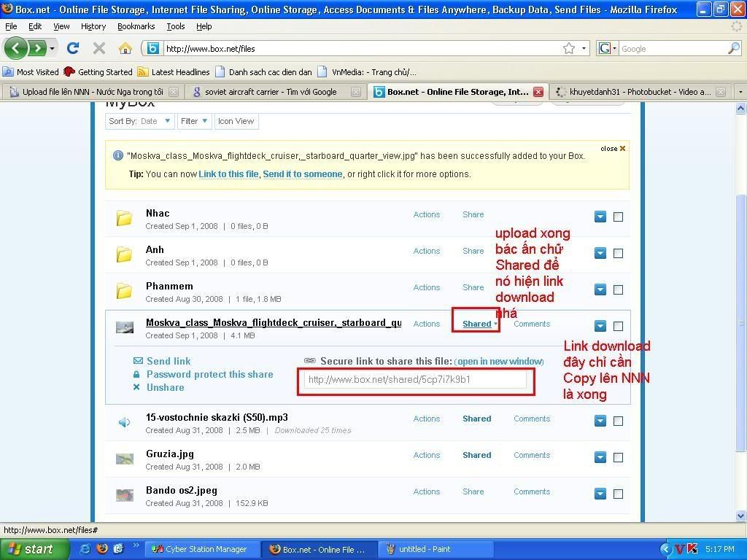This screenshot has height=560, width=747.
Task: Click the audio icon for 15-vostochnie skazki mp3
Action: click(x=125, y=422)
